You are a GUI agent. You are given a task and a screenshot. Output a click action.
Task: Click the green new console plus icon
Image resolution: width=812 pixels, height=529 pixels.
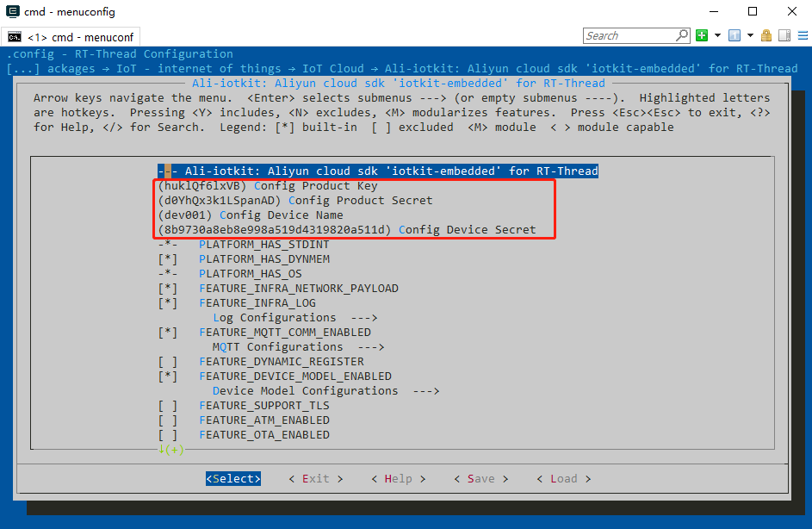[x=702, y=35]
